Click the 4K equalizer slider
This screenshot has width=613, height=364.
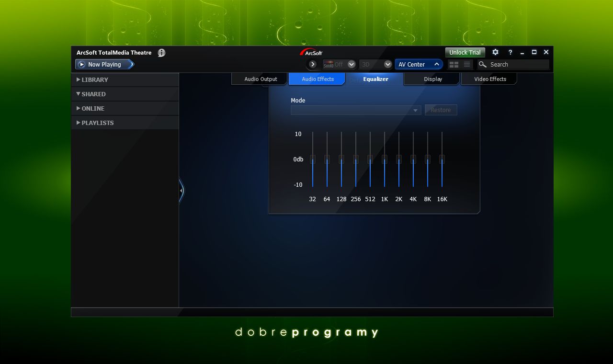coord(413,159)
